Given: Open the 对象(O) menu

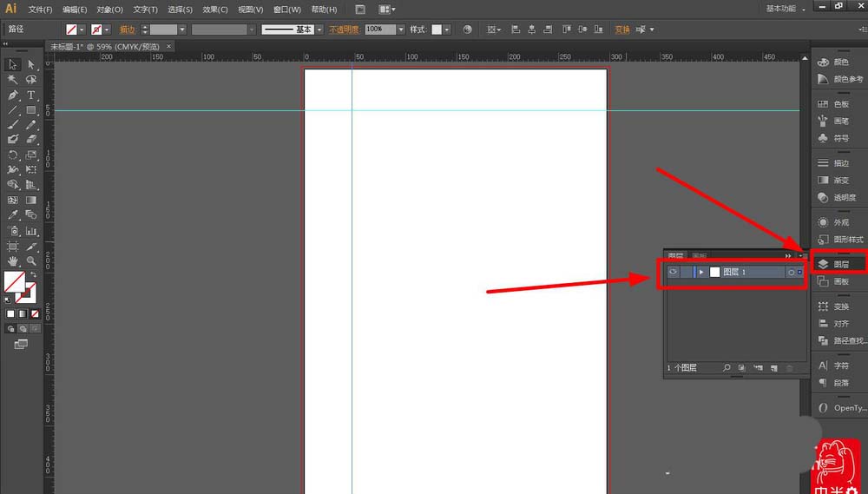Looking at the screenshot, I should coord(109,10).
